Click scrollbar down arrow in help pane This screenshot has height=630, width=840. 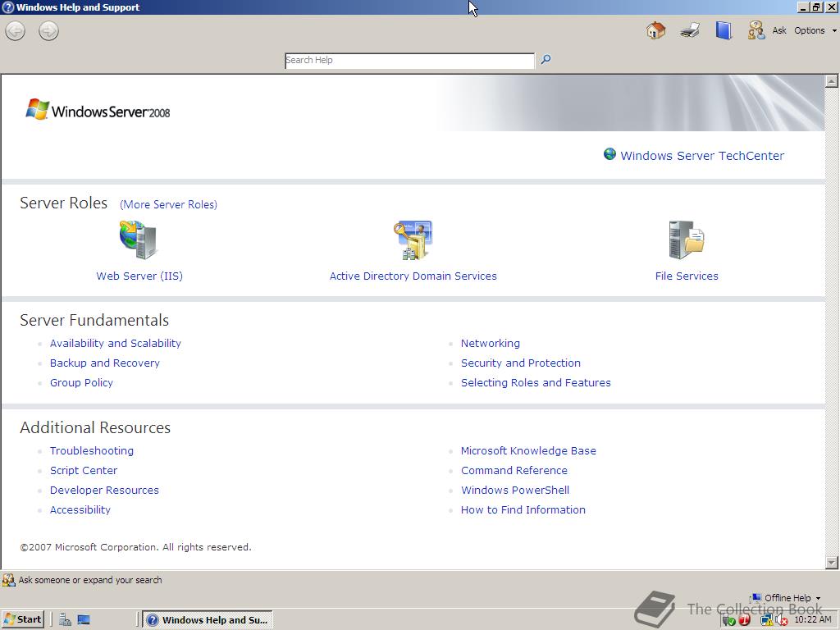coord(832,563)
